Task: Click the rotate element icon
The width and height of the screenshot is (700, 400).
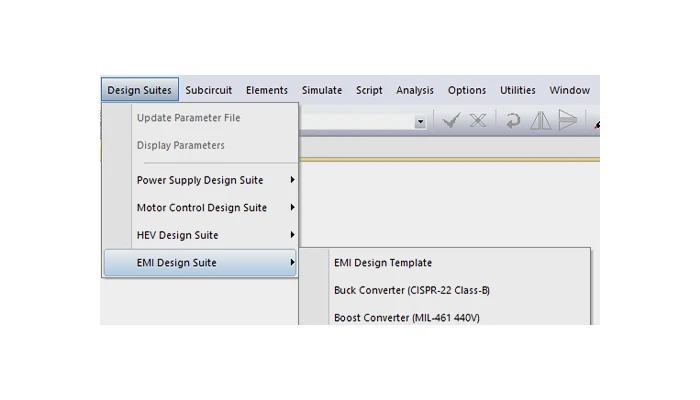Action: coord(513,121)
